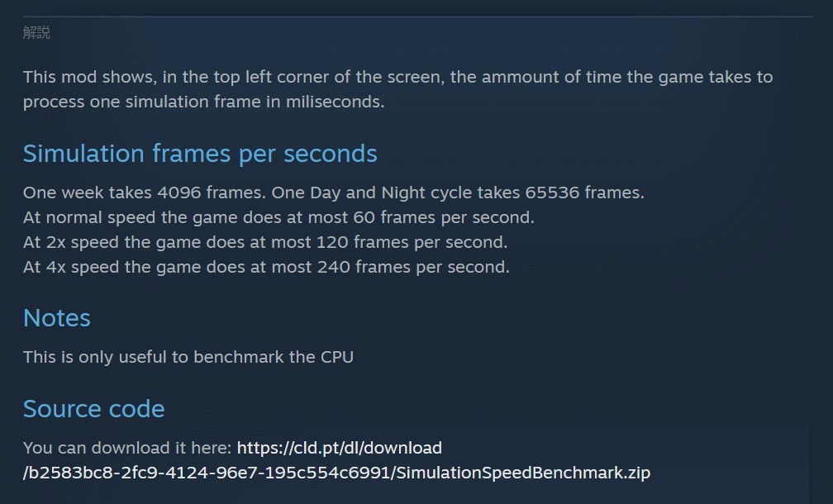Viewport: 833px width, 504px height.
Task: Click the 'Simulation frames per seconds' heading
Action: point(200,154)
